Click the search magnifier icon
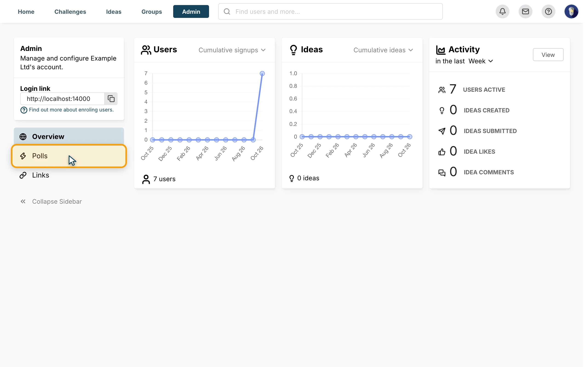This screenshot has height=367, width=588. [227, 11]
